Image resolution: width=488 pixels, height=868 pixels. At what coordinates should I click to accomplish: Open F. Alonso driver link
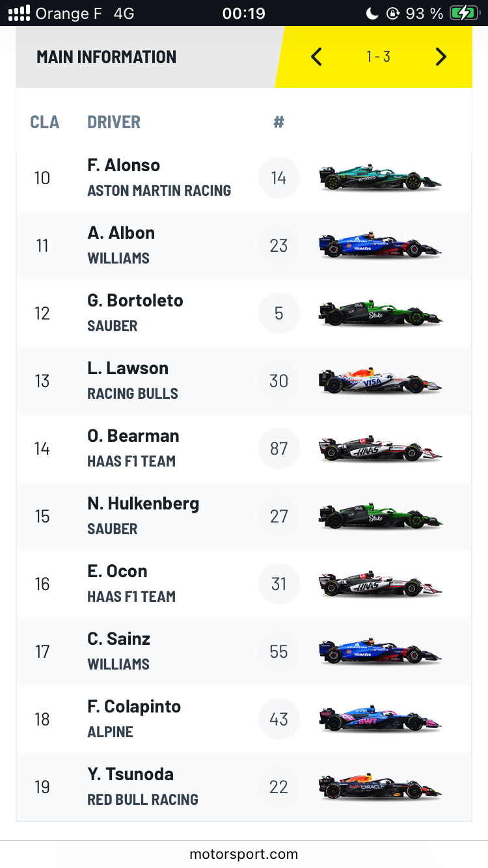click(x=124, y=165)
